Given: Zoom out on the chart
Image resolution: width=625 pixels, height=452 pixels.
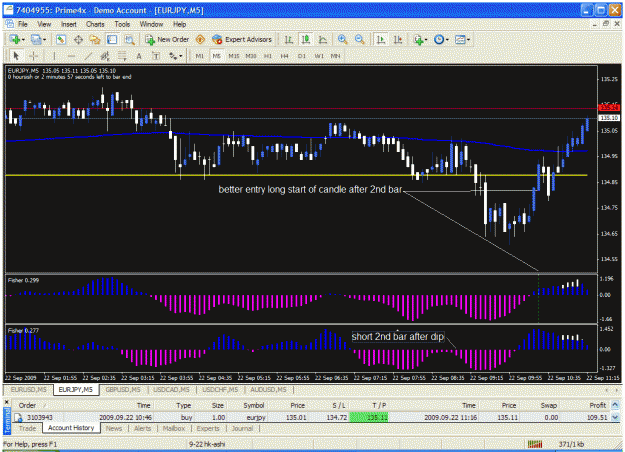Looking at the screenshot, I should (x=359, y=39).
